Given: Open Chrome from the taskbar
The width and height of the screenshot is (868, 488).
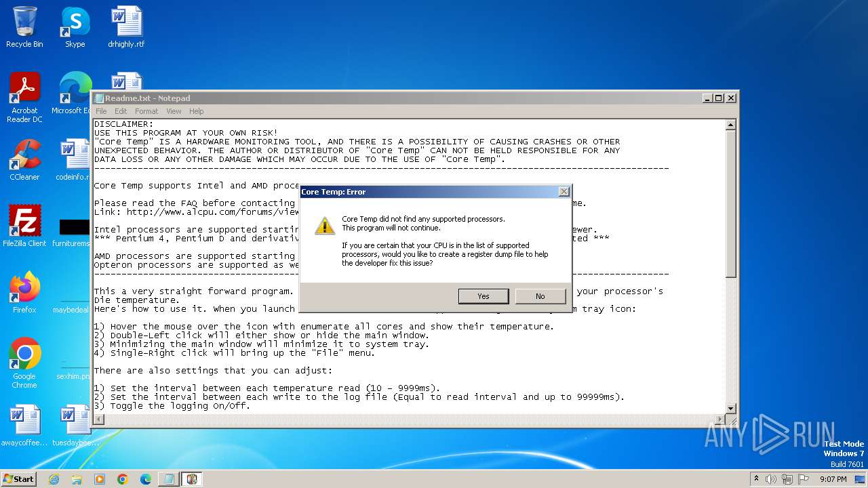Looking at the screenshot, I should pos(122,479).
